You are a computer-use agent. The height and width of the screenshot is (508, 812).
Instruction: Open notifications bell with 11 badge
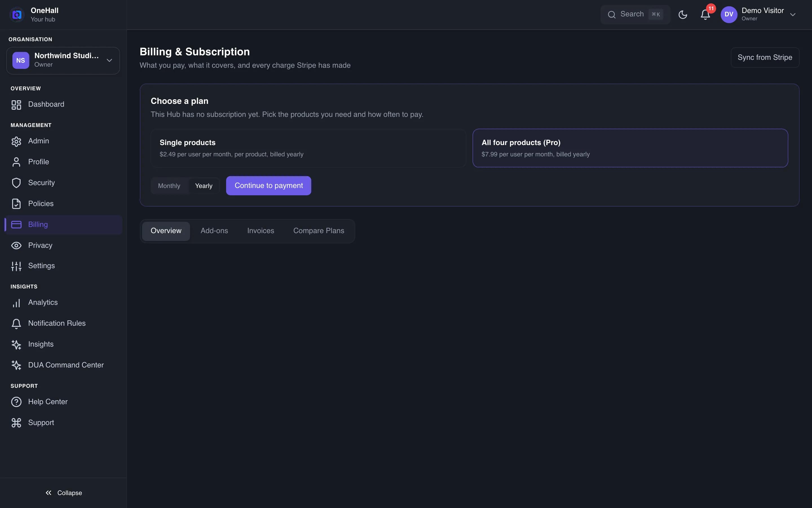705,14
